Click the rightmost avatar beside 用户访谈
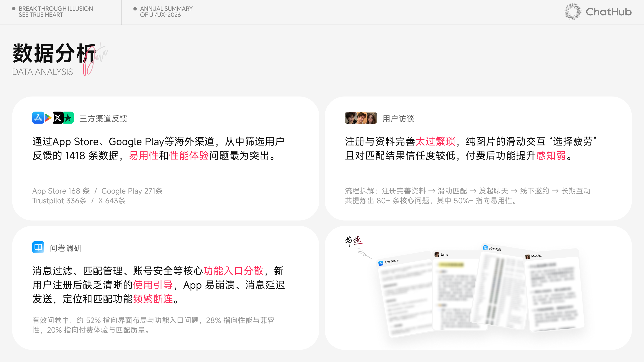The width and height of the screenshot is (644, 362). (371, 118)
